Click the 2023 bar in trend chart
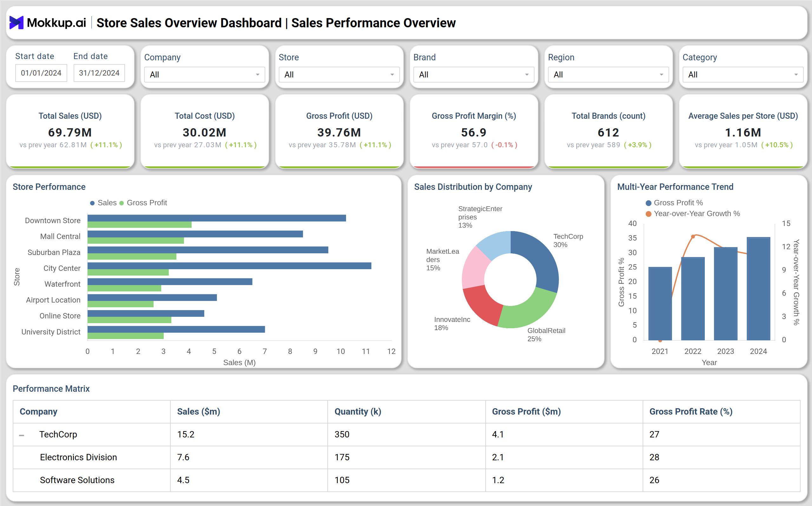The image size is (812, 506). pos(725,294)
